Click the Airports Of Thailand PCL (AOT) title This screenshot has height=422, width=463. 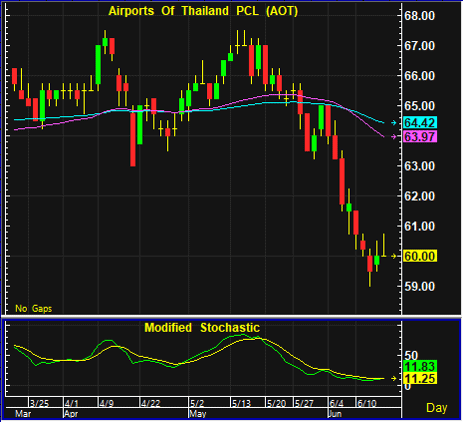[x=203, y=11]
